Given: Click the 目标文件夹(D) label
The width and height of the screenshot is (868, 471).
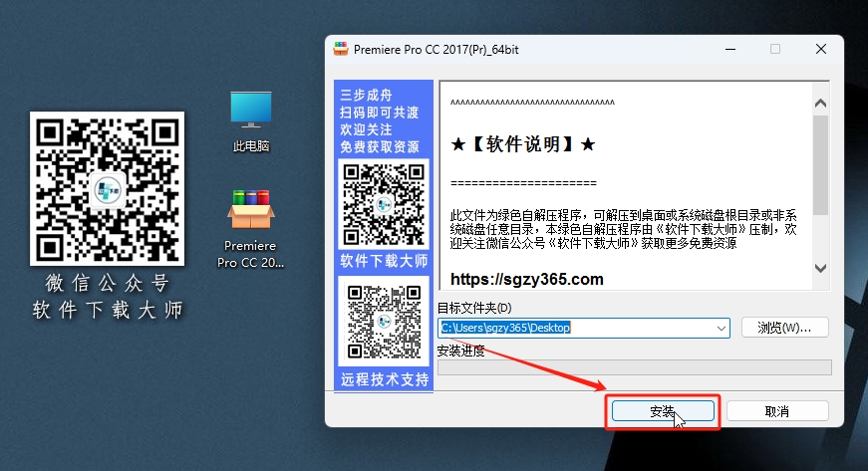Looking at the screenshot, I should (474, 308).
